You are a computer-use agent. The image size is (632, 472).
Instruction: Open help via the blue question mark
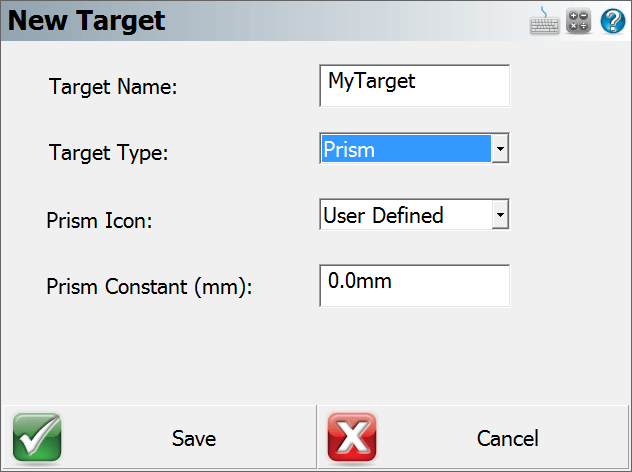click(x=613, y=21)
